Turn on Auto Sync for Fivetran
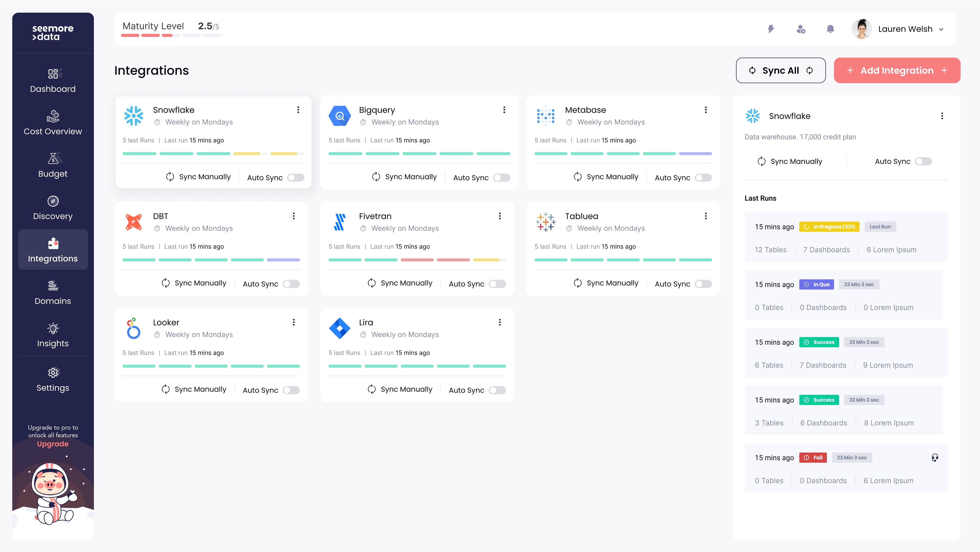 tap(497, 284)
